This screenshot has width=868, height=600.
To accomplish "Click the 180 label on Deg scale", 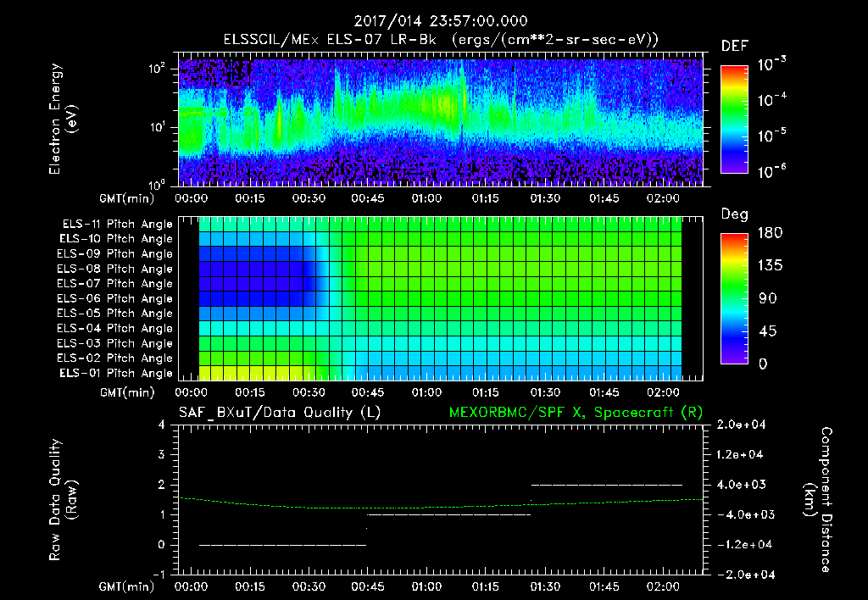I will (x=770, y=233).
